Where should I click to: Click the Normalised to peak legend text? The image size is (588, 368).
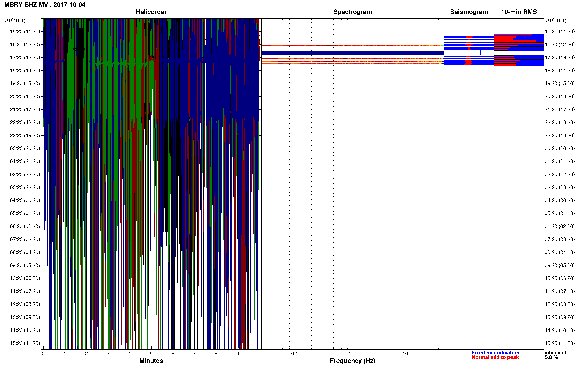[x=495, y=357]
